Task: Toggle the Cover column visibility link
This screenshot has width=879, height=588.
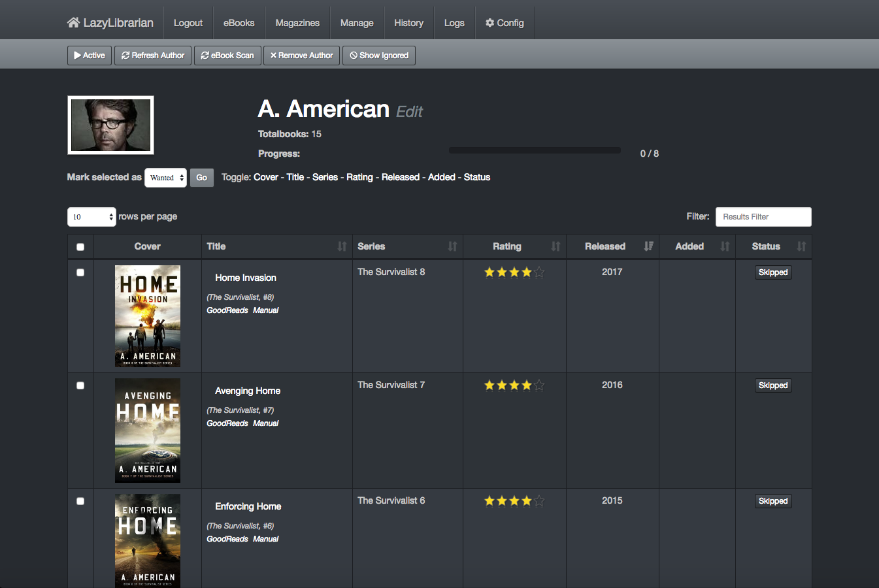Action: [x=265, y=177]
